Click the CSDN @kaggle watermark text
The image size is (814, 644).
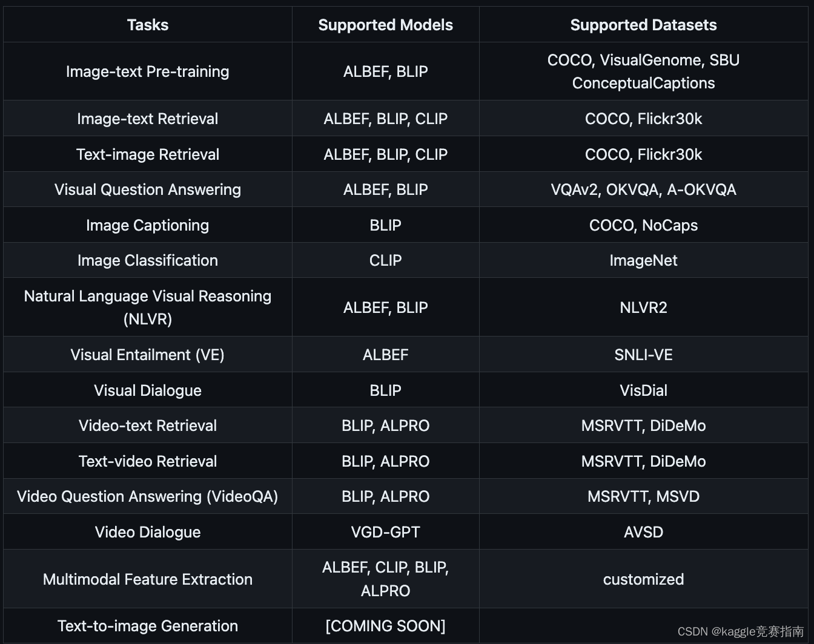pos(740,631)
